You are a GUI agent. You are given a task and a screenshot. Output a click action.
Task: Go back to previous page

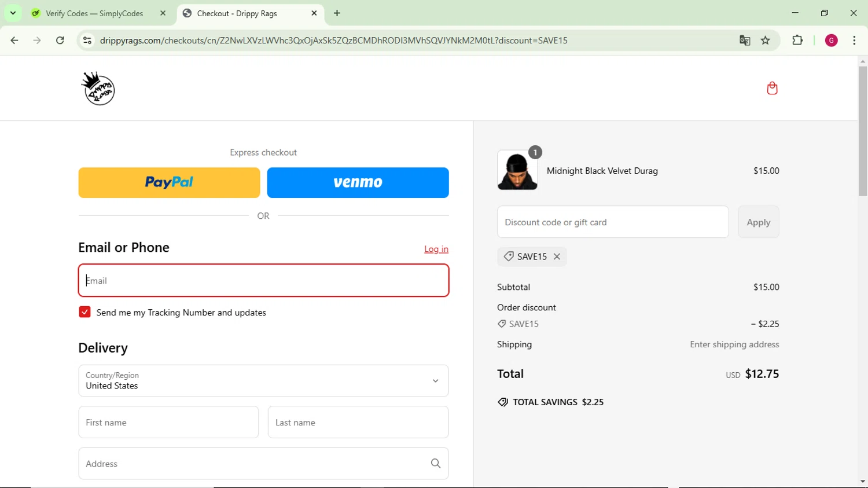tap(14, 41)
